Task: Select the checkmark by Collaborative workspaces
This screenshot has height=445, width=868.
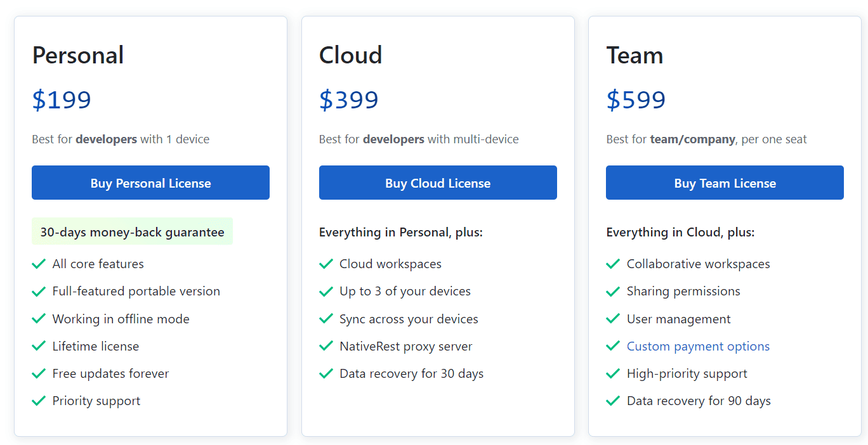Action: tap(613, 264)
